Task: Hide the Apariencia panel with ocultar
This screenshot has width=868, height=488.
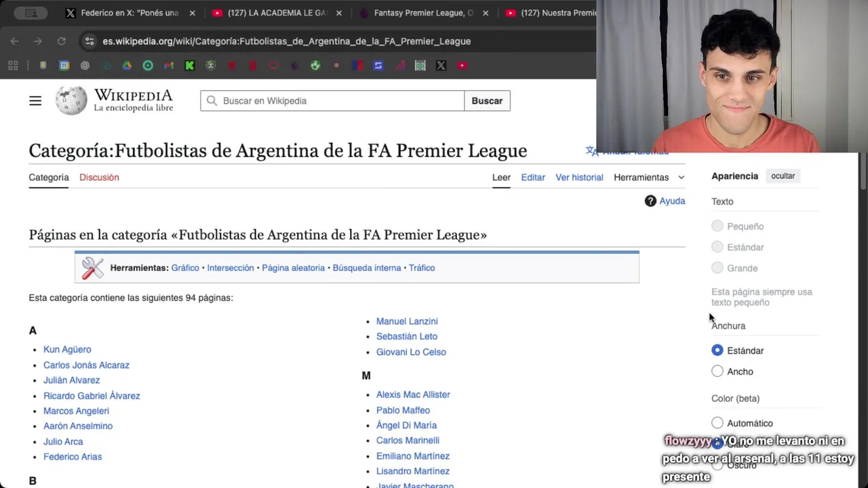Action: click(x=783, y=176)
